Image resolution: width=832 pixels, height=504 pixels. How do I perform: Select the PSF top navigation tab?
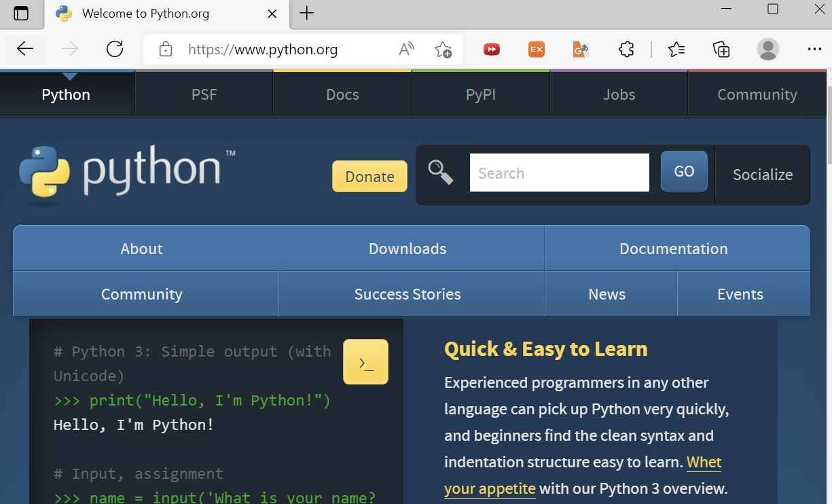[204, 94]
